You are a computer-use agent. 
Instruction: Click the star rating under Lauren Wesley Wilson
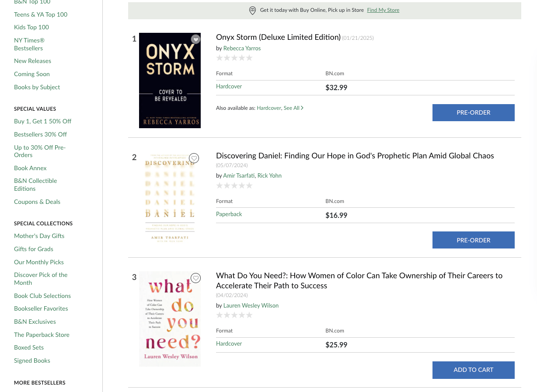(x=234, y=315)
